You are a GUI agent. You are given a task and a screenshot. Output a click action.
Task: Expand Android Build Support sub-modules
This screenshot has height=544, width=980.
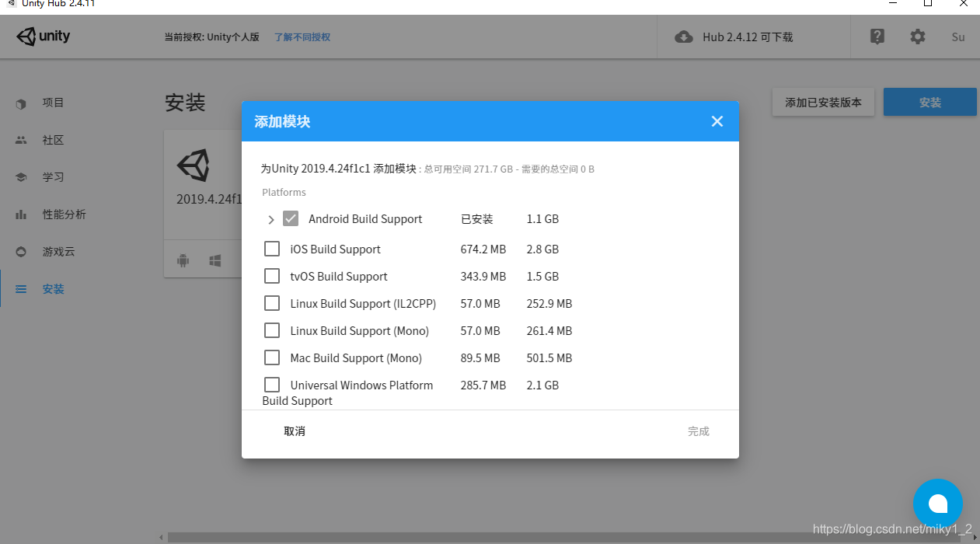270,220
